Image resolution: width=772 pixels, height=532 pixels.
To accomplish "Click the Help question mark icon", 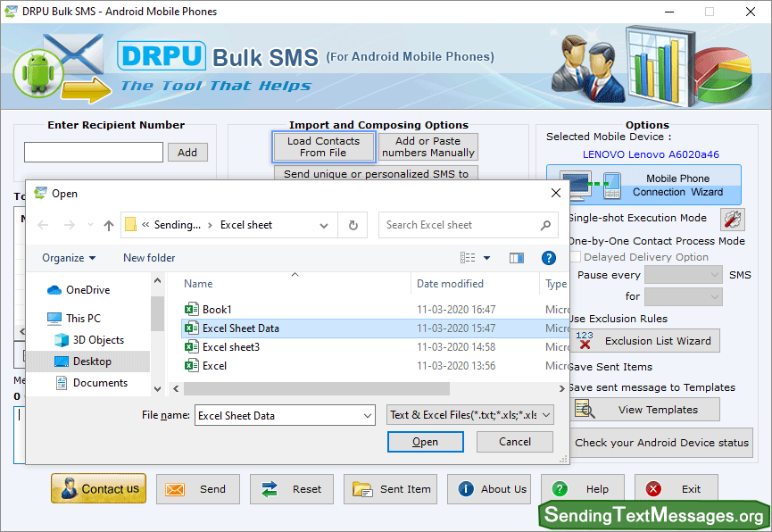I will (560, 488).
